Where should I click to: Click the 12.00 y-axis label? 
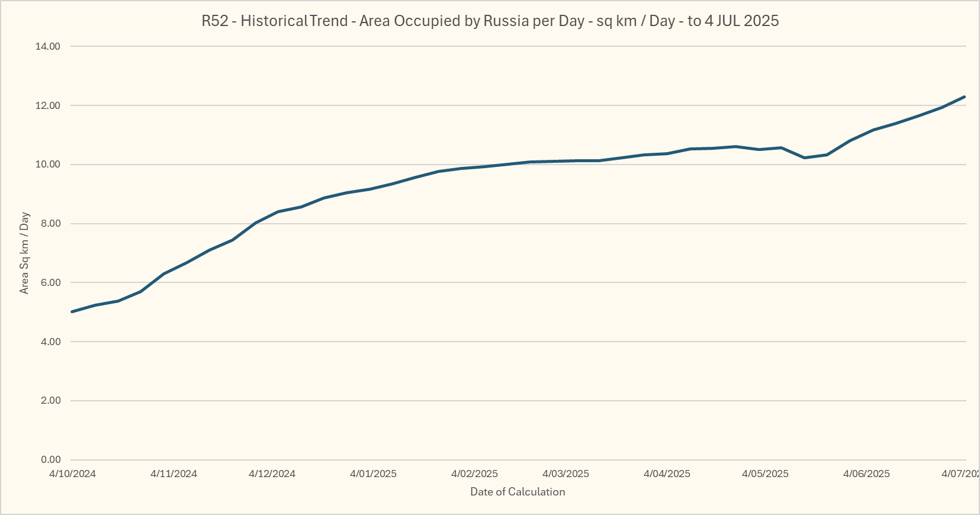(48, 106)
